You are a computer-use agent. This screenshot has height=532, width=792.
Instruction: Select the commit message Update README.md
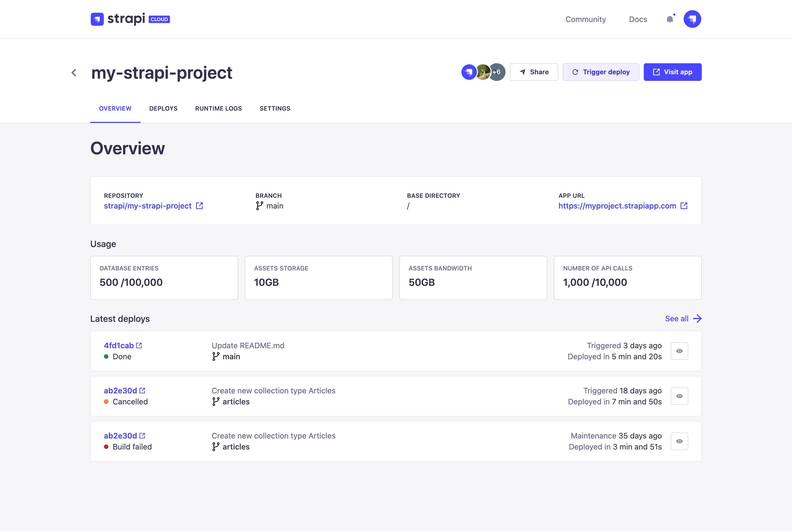(x=248, y=345)
